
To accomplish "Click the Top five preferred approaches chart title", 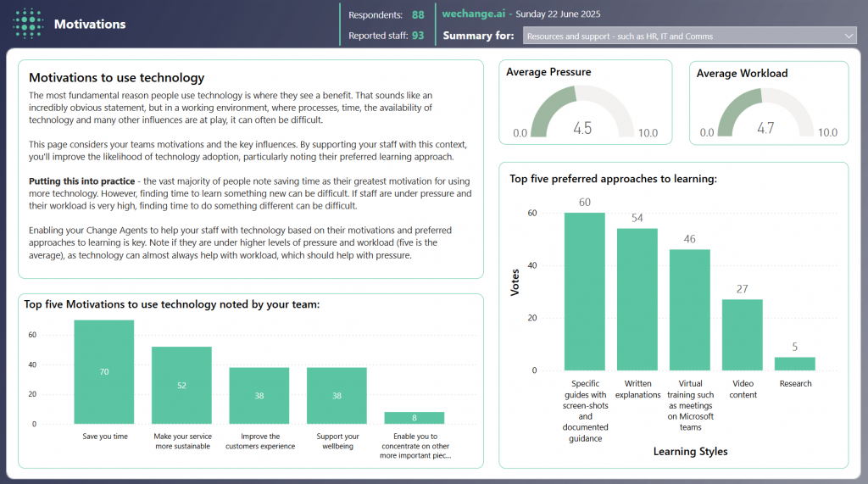I will tap(613, 179).
